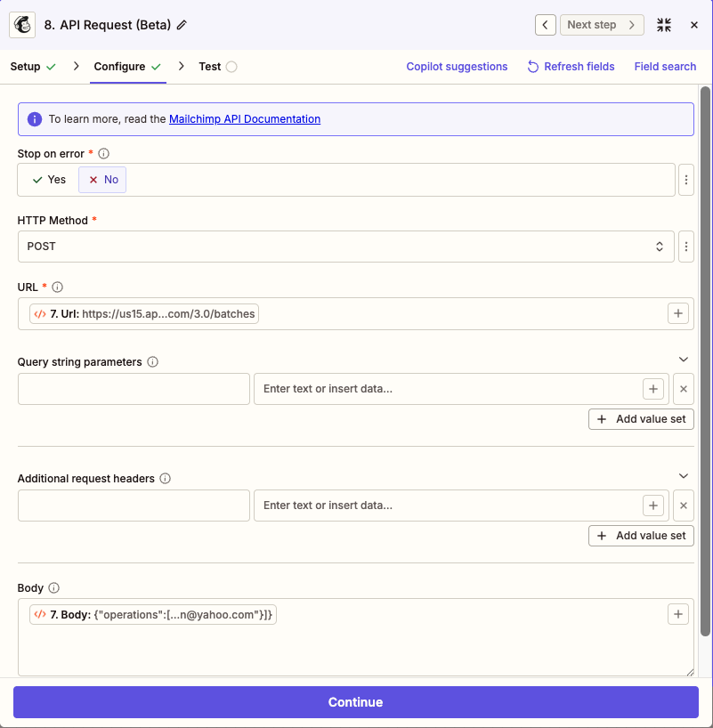
Task: Insert data into request headers value field
Action: coord(652,506)
